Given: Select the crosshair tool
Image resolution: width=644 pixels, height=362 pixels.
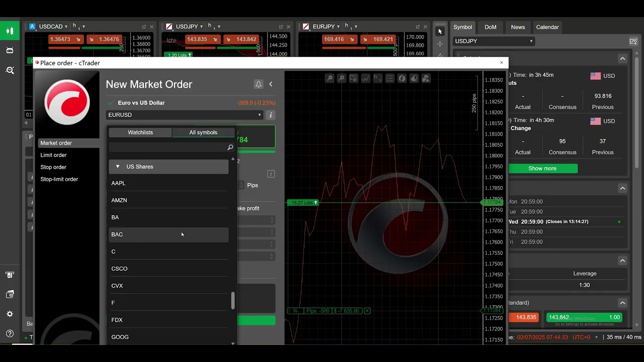Looking at the screenshot, I should pos(440,44).
